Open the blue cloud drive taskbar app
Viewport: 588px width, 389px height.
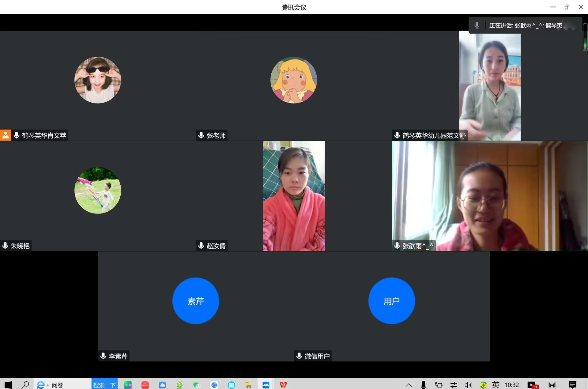click(x=162, y=385)
